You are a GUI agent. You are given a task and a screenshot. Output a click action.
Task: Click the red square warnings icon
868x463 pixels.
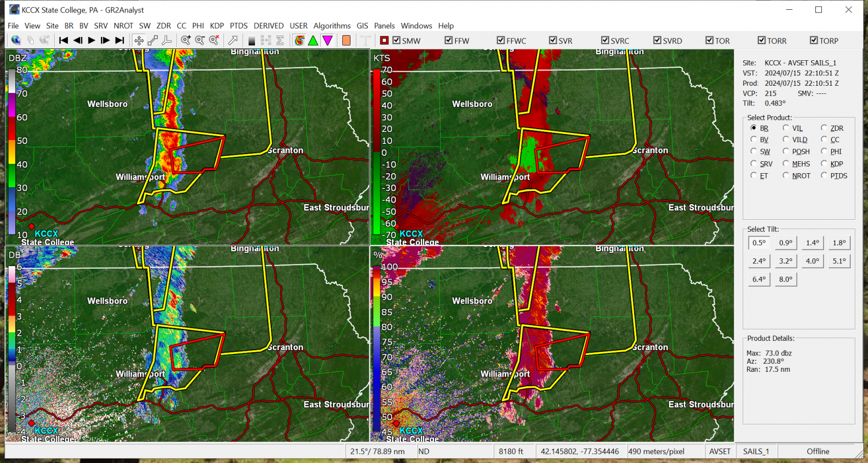tap(384, 40)
